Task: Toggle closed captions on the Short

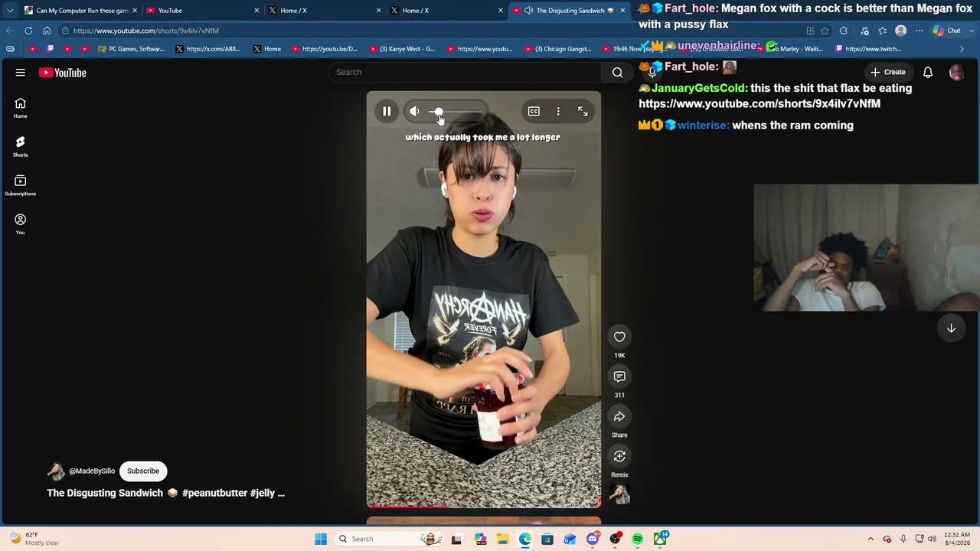Action: pos(534,112)
